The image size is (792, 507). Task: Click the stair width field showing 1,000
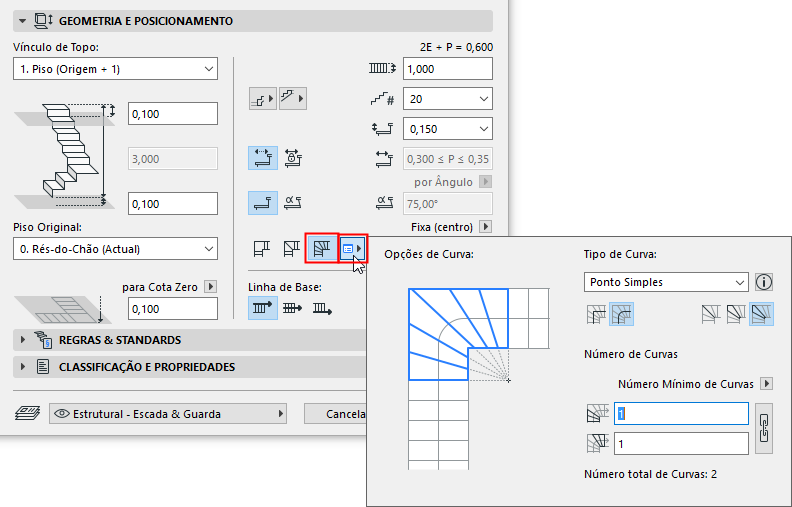click(447, 69)
